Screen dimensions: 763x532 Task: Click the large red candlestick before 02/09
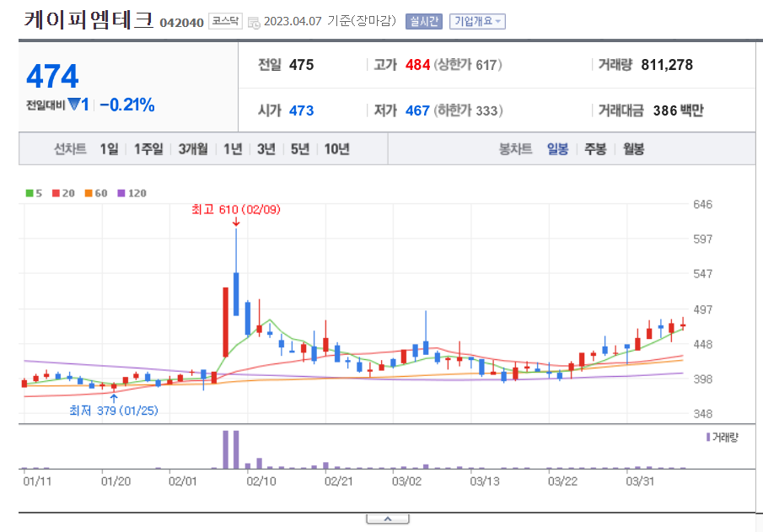click(225, 322)
